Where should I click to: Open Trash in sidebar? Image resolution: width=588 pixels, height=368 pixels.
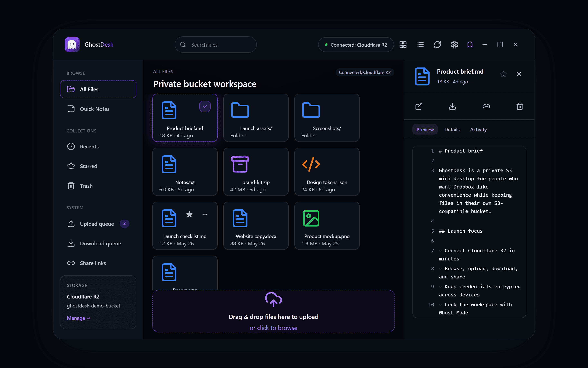(98, 186)
